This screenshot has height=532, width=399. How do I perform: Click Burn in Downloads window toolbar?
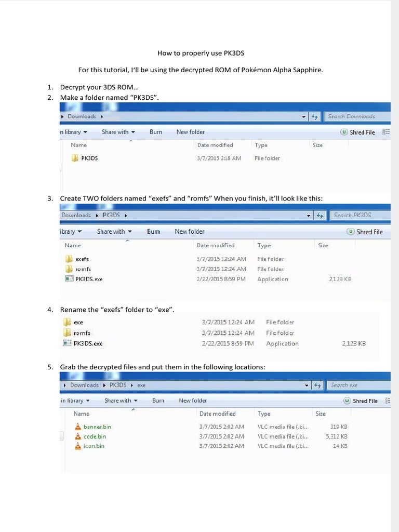(156, 132)
